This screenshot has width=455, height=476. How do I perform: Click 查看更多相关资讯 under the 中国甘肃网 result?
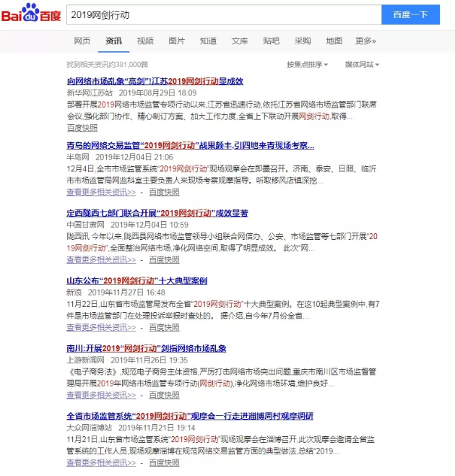[x=101, y=260]
